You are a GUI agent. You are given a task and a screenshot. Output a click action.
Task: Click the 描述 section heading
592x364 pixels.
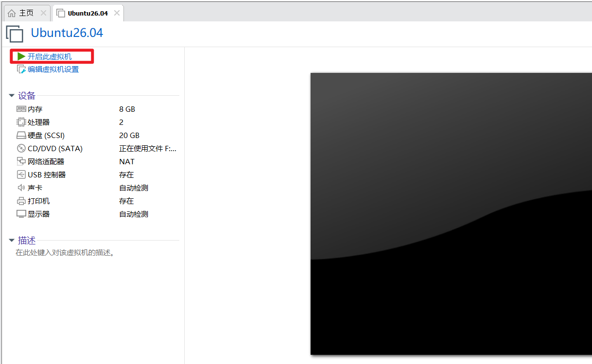pyautogui.click(x=27, y=240)
